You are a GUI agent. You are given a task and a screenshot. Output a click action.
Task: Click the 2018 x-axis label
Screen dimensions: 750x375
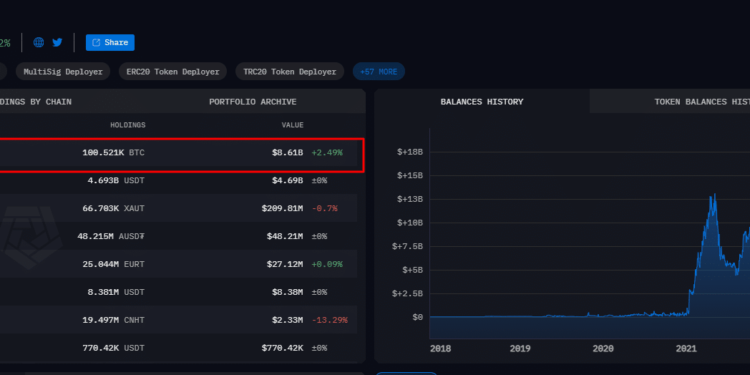tap(440, 349)
